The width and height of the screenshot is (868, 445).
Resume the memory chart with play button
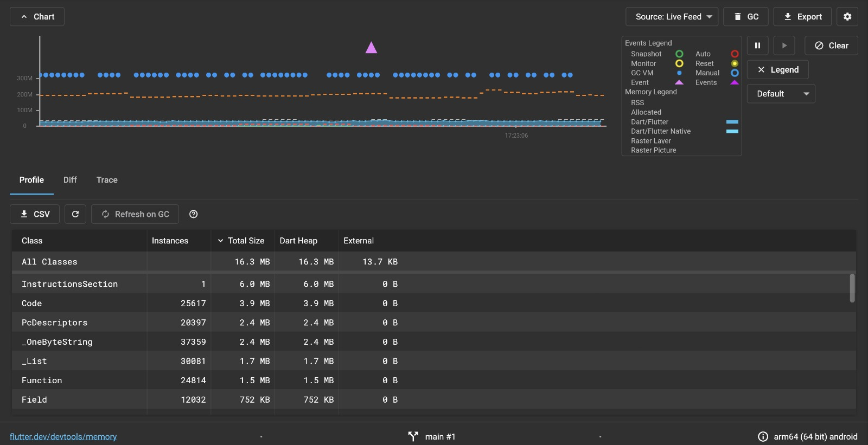click(784, 46)
